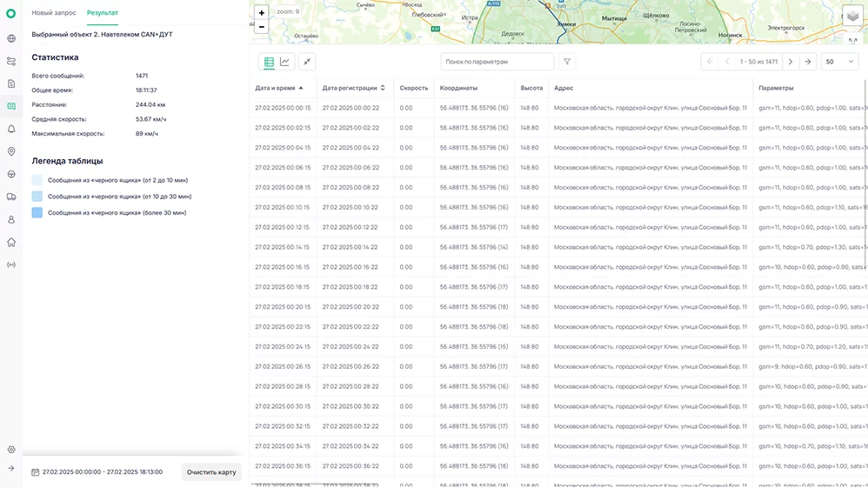Go to the previous page of results
The width and height of the screenshot is (868, 488).
[727, 62]
